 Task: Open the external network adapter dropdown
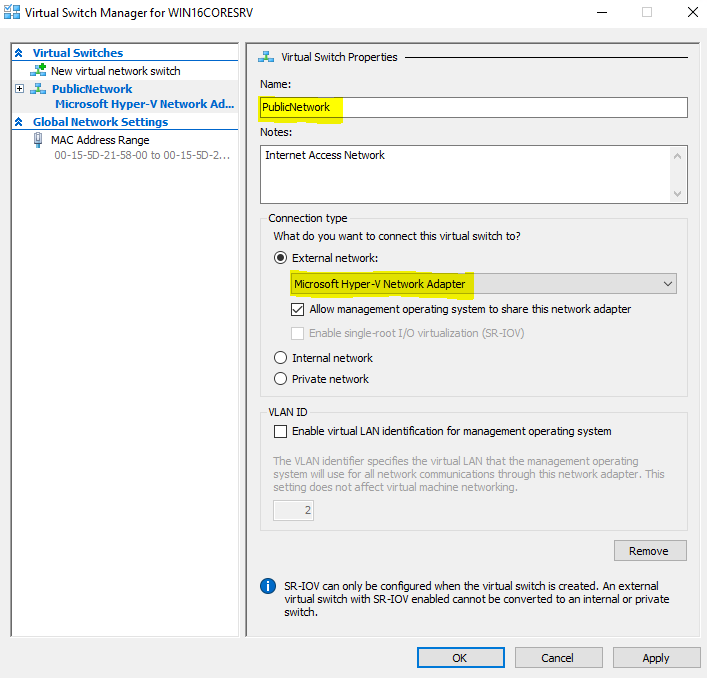[667, 284]
